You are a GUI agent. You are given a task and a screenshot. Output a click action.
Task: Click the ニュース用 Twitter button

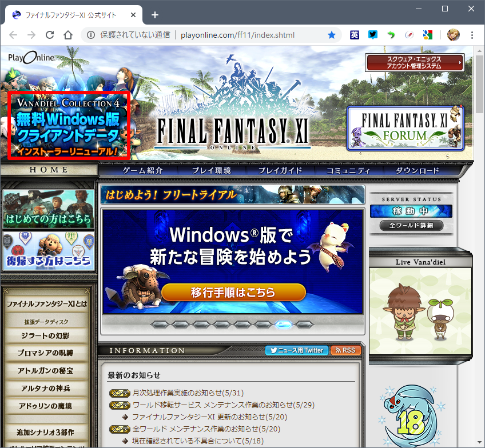297,350
